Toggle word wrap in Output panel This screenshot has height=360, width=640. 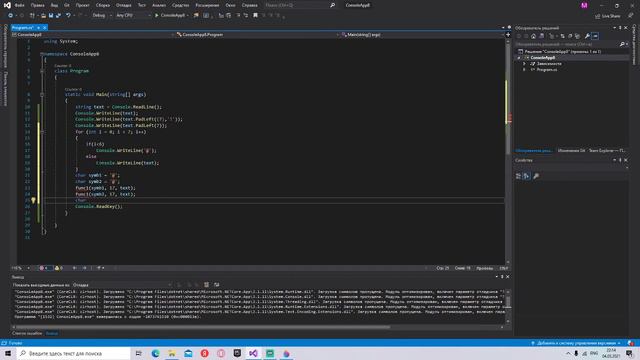coord(217,284)
